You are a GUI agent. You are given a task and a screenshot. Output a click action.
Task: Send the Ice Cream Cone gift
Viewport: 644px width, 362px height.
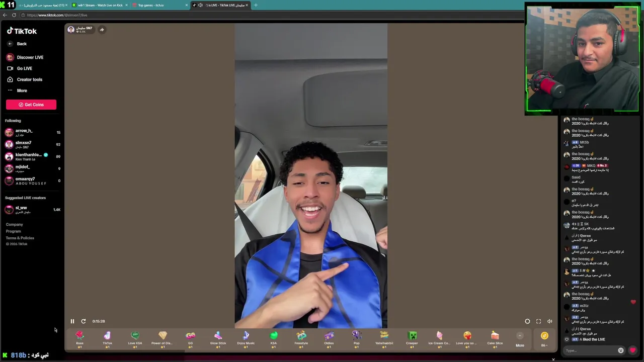tap(439, 339)
